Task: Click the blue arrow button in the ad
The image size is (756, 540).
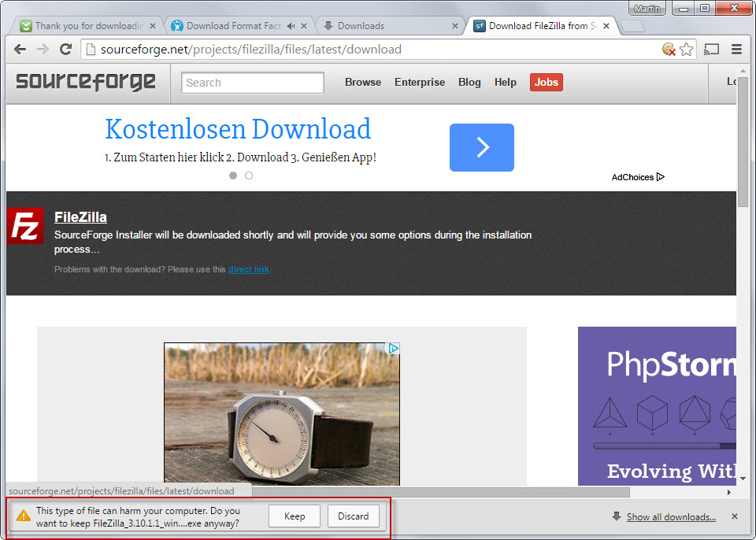Action: tap(482, 147)
